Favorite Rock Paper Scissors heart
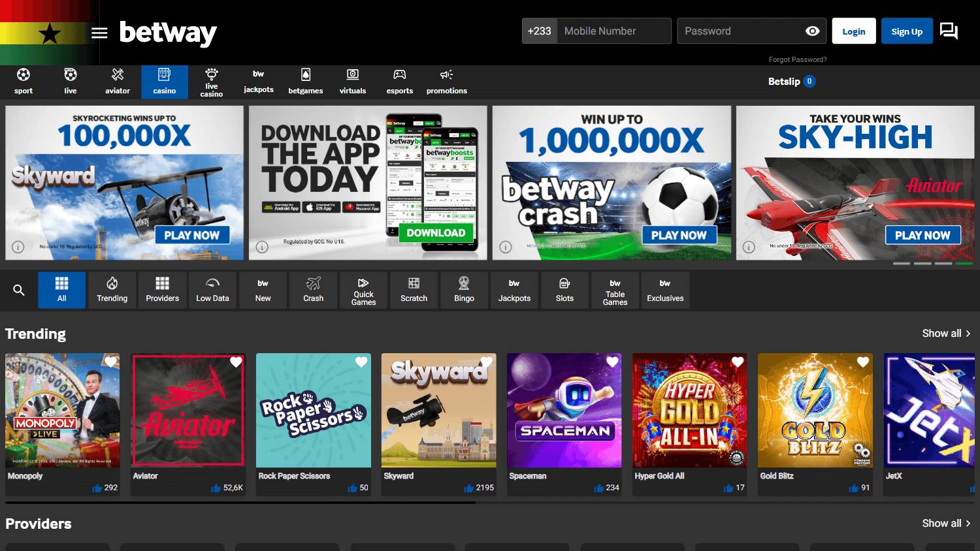 point(361,362)
